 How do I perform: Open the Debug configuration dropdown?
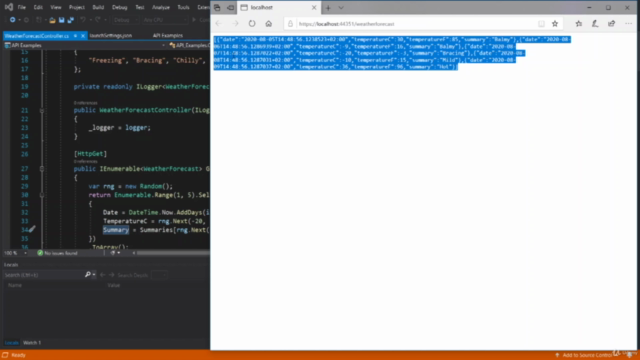(x=125, y=20)
